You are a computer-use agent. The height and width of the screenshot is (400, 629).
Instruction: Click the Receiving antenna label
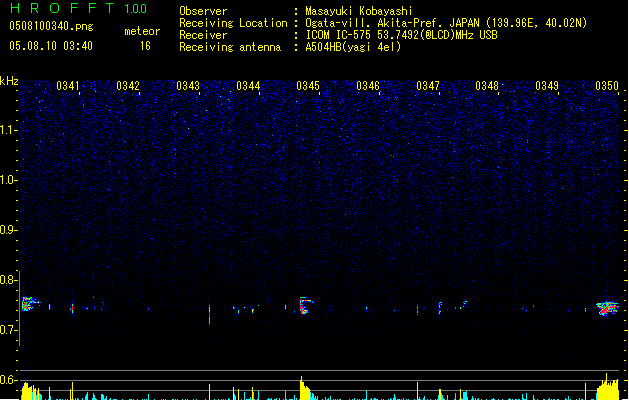[x=230, y=47]
